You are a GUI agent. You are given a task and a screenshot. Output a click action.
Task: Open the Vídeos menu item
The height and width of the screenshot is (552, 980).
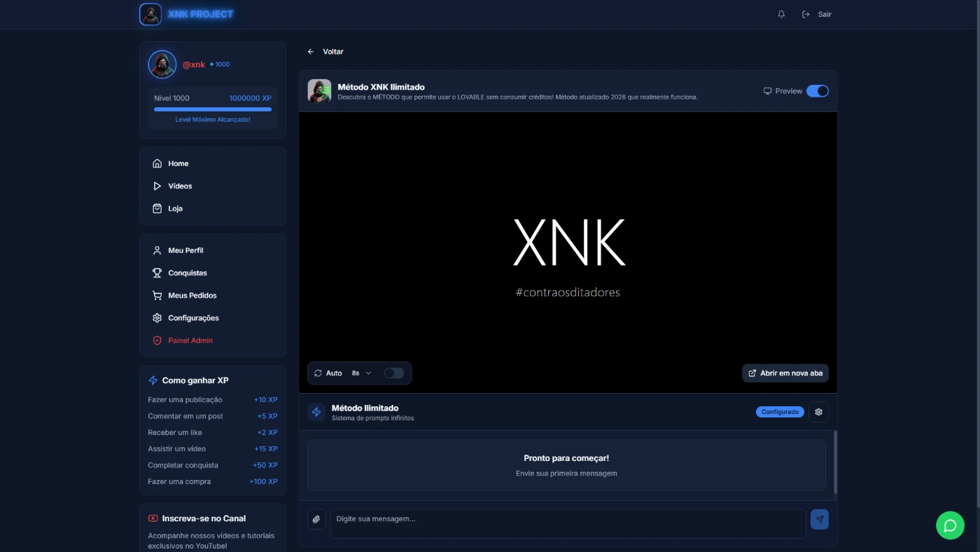pos(180,186)
